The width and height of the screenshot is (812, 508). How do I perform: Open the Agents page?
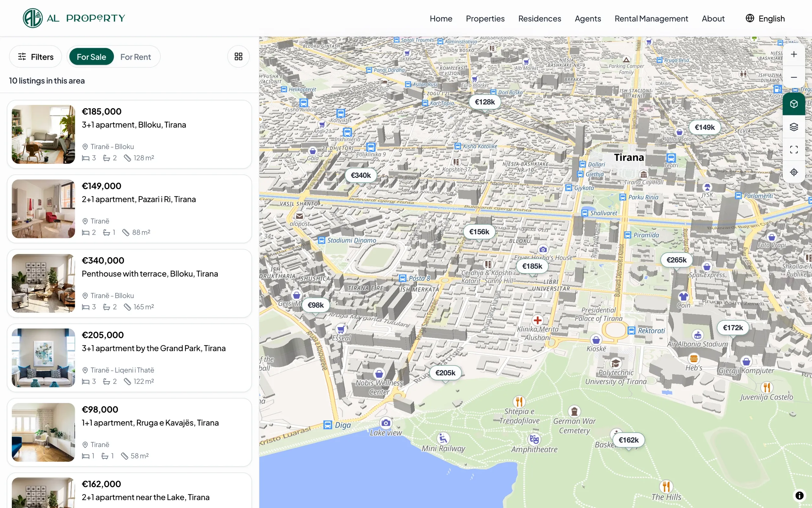pyautogui.click(x=587, y=18)
